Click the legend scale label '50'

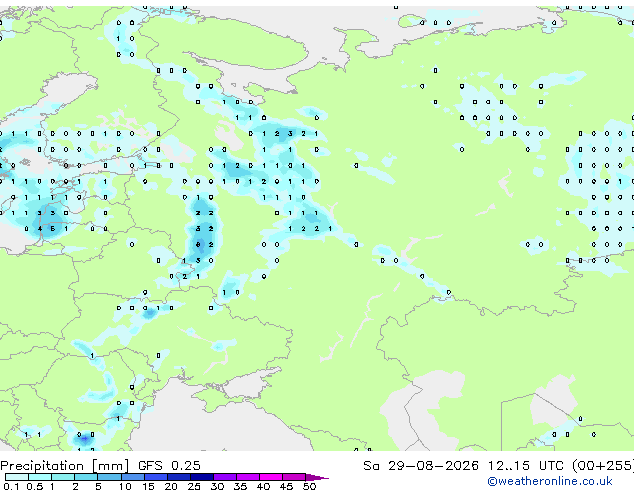[x=309, y=486]
